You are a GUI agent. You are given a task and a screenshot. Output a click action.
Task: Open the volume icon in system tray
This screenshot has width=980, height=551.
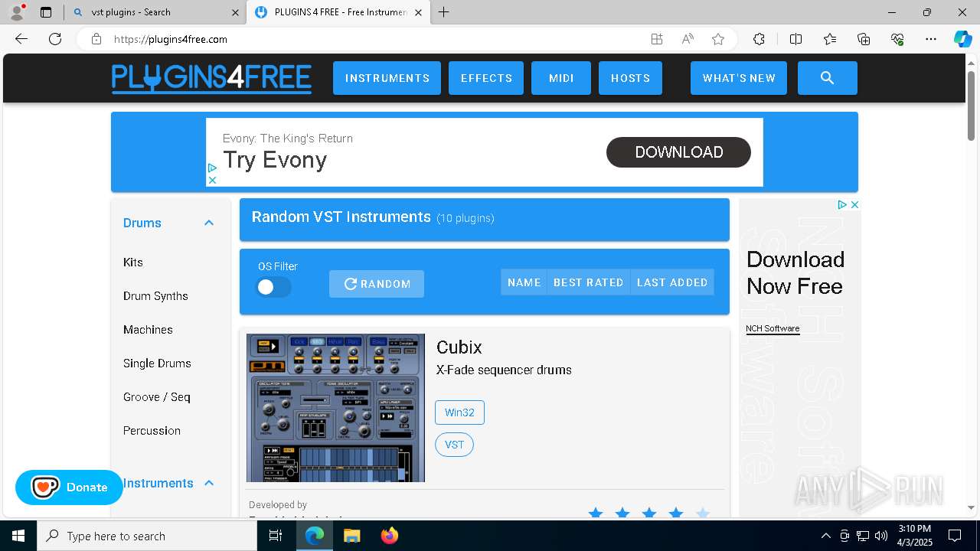coord(881,536)
